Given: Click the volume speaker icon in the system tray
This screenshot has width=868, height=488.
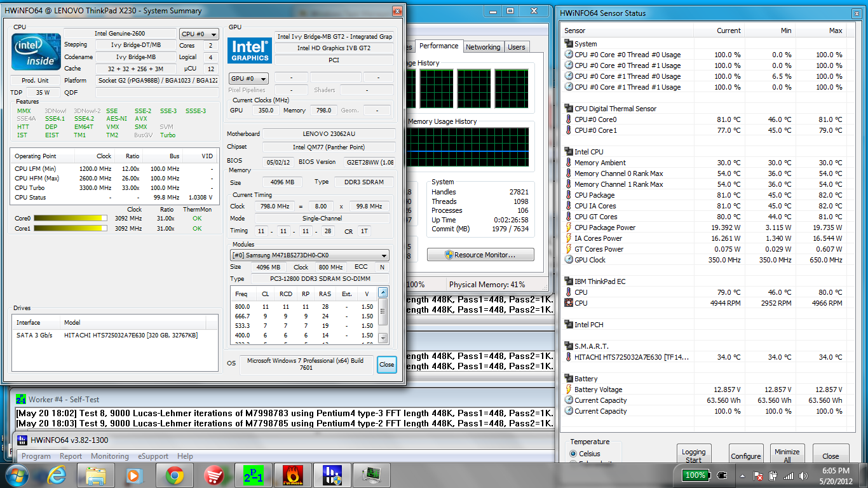Looking at the screenshot, I should point(803,475).
